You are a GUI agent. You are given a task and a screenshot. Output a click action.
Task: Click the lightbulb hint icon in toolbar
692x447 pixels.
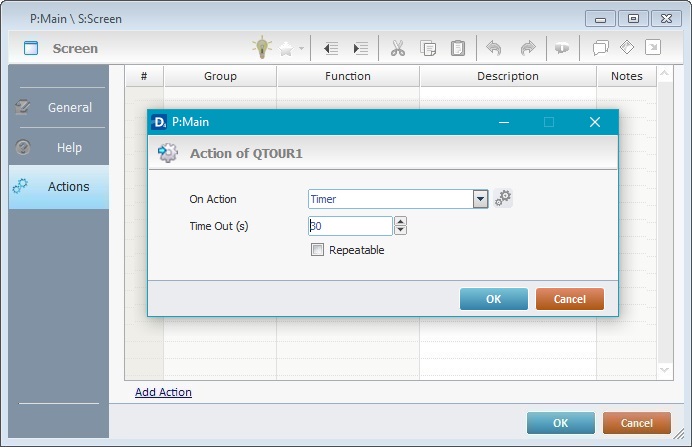tap(261, 47)
